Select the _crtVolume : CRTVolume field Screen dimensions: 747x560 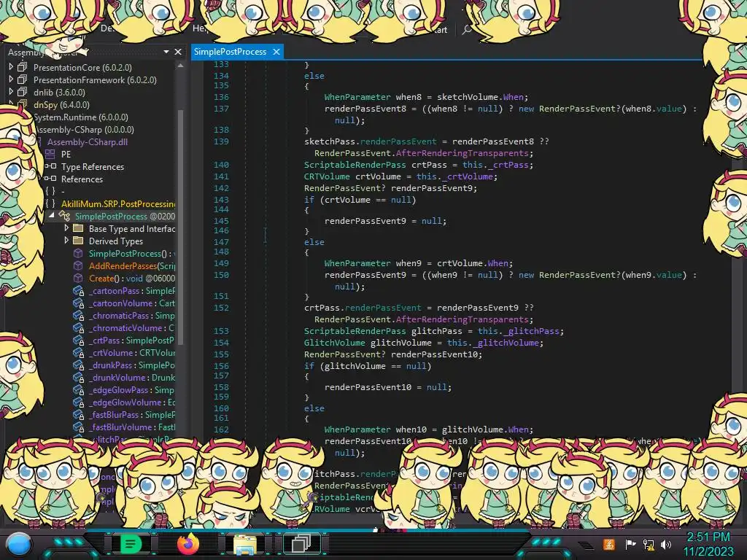point(132,352)
